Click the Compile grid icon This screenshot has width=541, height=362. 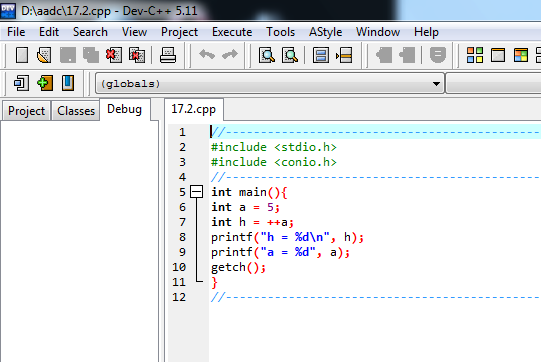pyautogui.click(x=475, y=55)
